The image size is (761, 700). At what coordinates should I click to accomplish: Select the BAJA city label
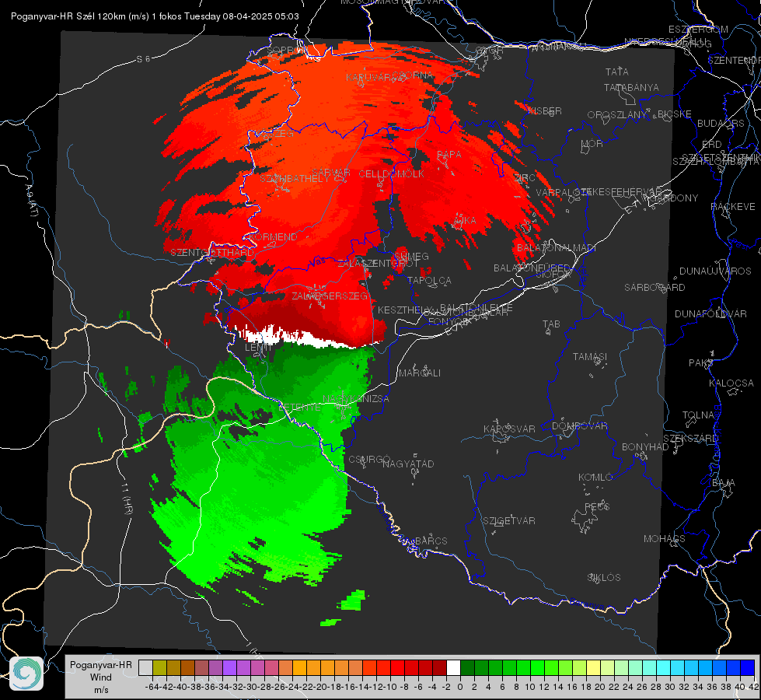click(724, 483)
